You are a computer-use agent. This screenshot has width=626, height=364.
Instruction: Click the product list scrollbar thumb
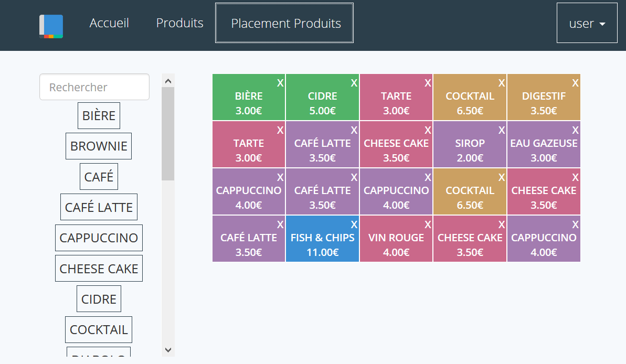pos(168,134)
